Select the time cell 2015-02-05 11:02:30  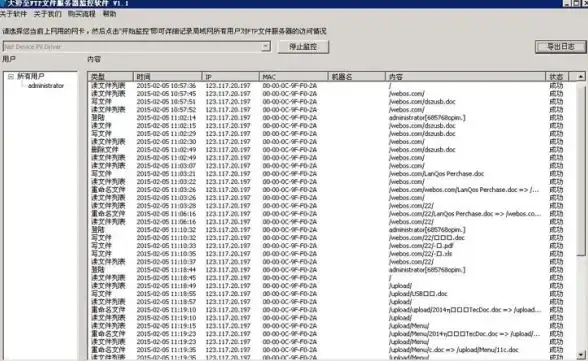(x=166, y=142)
